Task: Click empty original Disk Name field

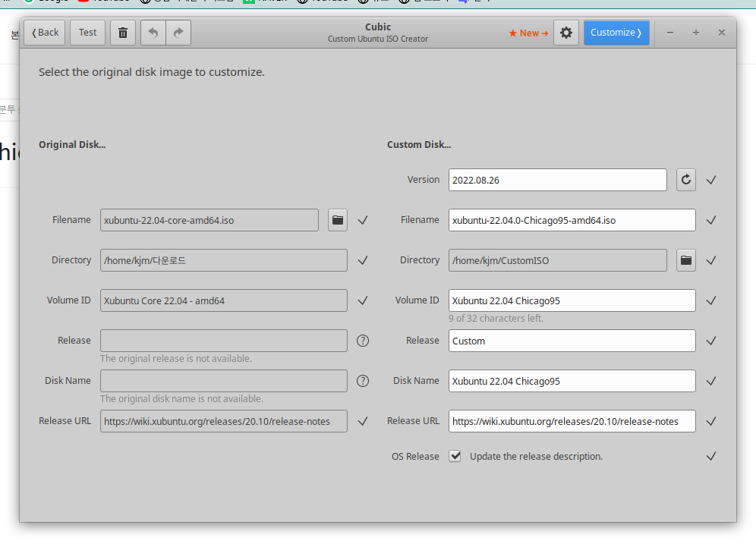Action: click(x=224, y=381)
